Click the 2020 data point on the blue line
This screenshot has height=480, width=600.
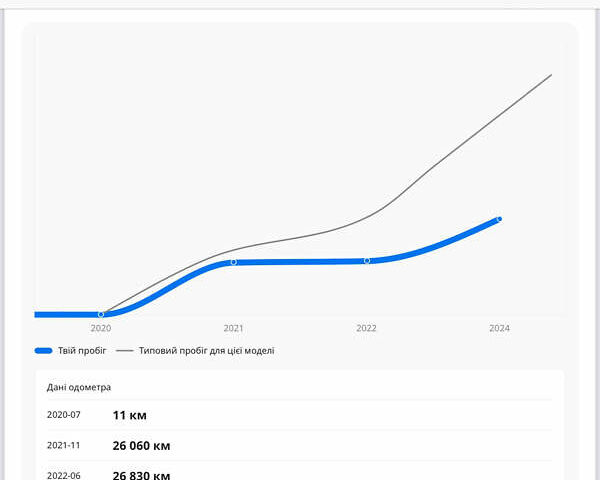101,314
